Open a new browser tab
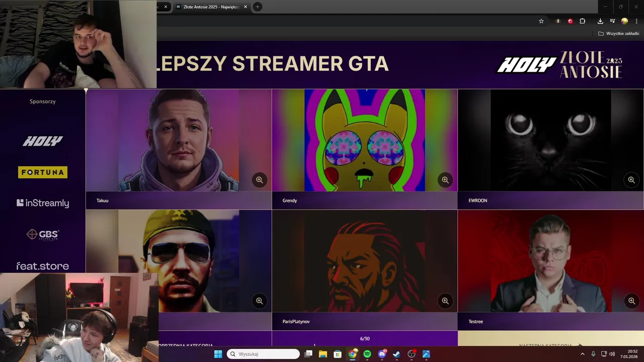This screenshot has height=362, width=644. [x=258, y=7]
